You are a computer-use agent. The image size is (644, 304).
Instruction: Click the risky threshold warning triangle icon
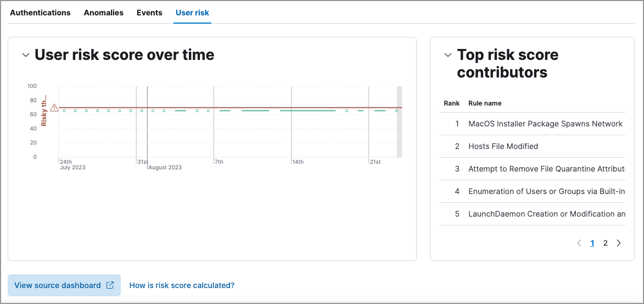point(54,108)
